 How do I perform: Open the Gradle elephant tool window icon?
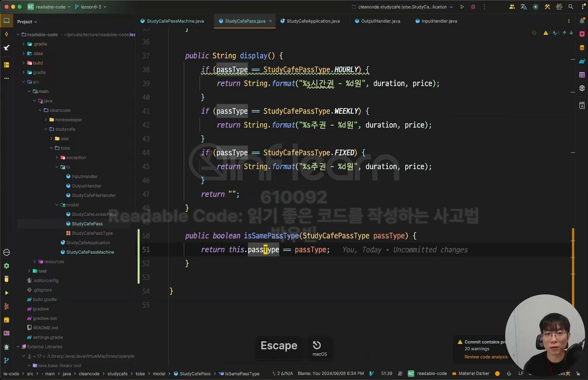(582, 61)
